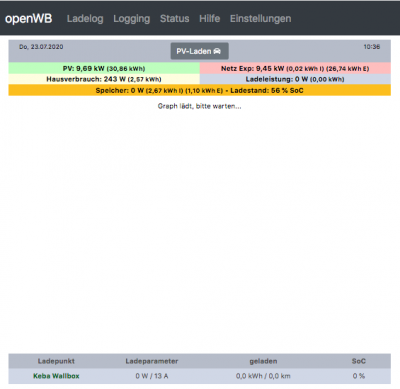Click the PV-Laden charge mode button
The image size is (400, 389).
tap(199, 51)
